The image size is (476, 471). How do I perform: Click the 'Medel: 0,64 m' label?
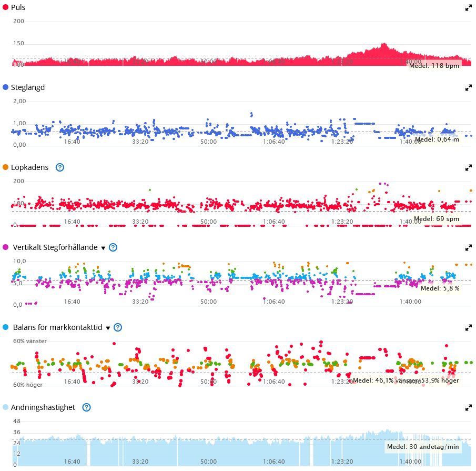pos(437,139)
